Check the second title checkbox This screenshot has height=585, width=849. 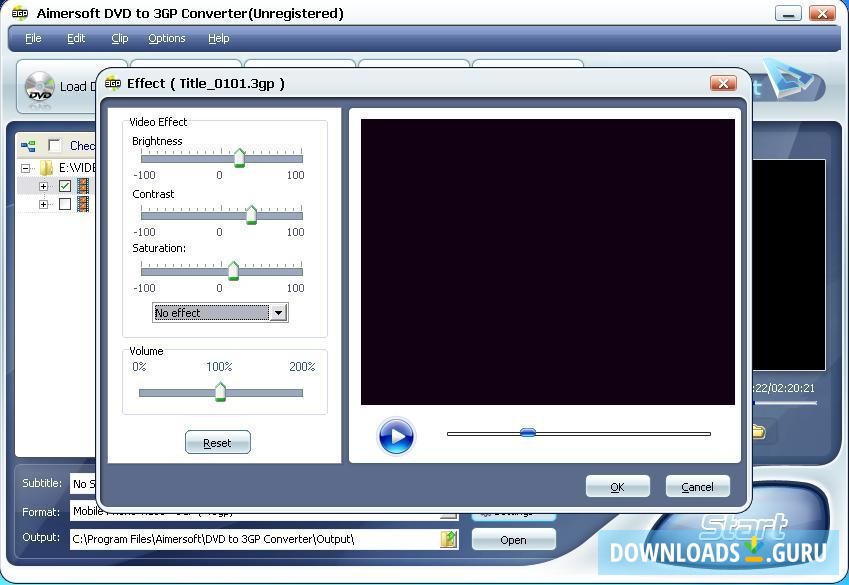[64, 204]
